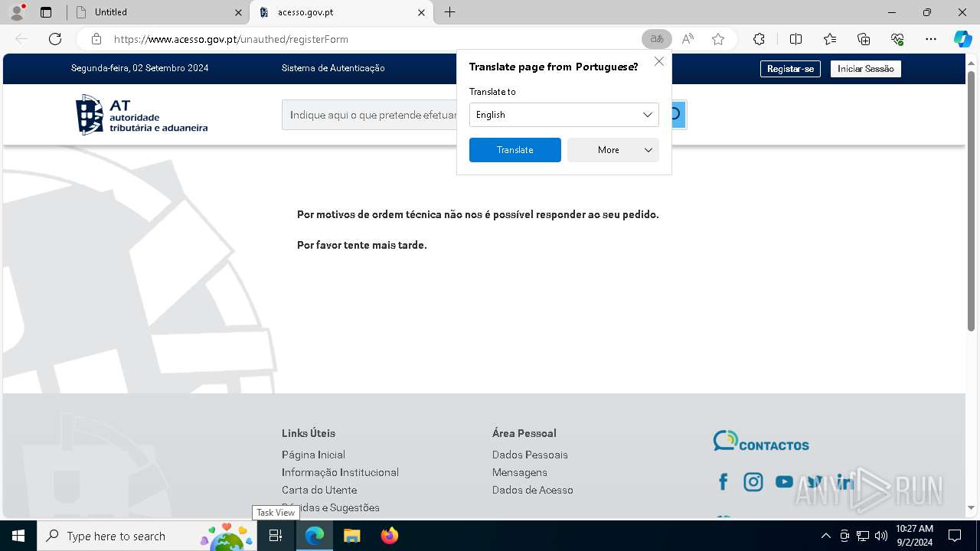Viewport: 980px width, 551px height.
Task: Close the acesso.gov.pt tab
Action: click(422, 12)
